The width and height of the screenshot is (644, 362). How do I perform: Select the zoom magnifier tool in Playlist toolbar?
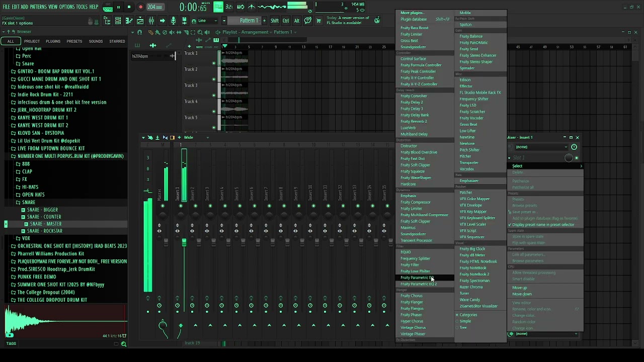[200, 32]
